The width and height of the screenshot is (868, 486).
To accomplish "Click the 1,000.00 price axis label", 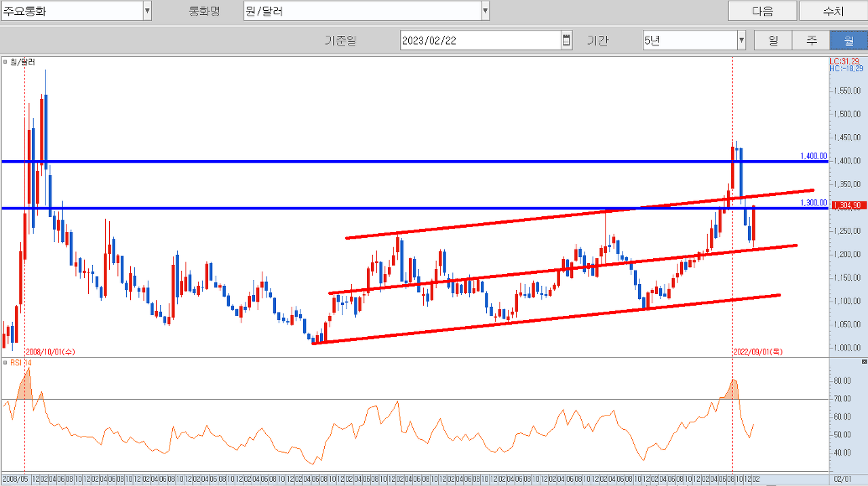I will point(846,348).
